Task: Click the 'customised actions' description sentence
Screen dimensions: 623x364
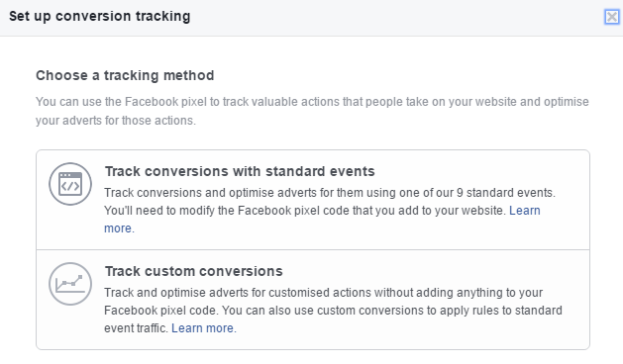Action: [x=324, y=293]
